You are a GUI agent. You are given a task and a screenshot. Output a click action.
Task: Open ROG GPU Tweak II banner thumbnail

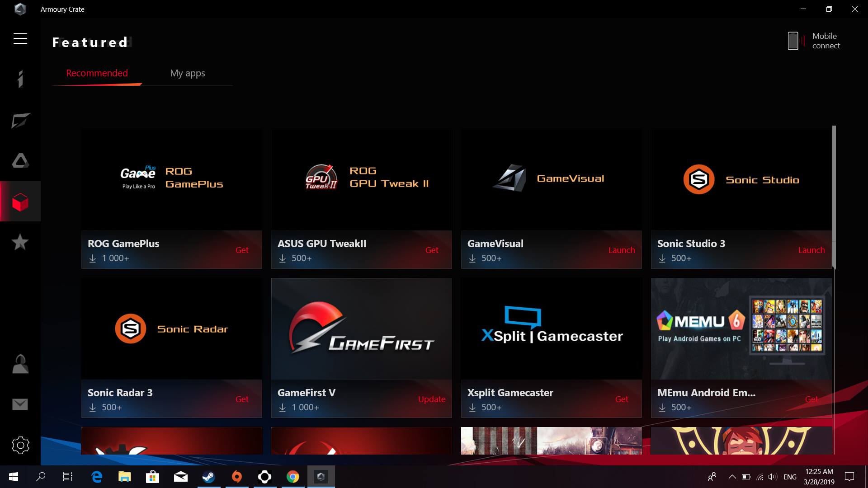(x=362, y=179)
